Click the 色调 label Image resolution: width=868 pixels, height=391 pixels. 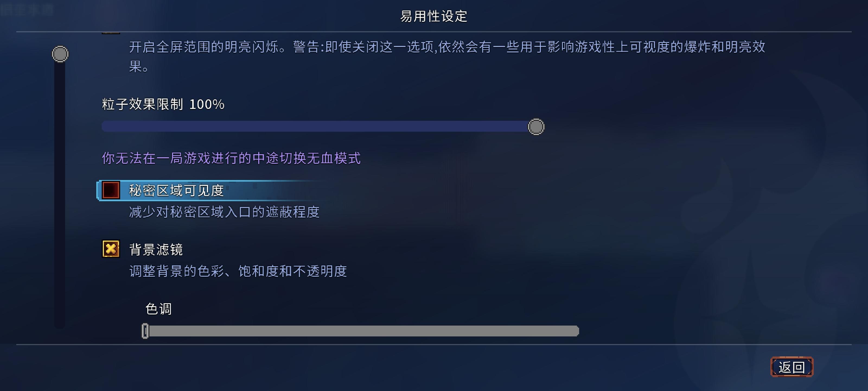tap(158, 309)
